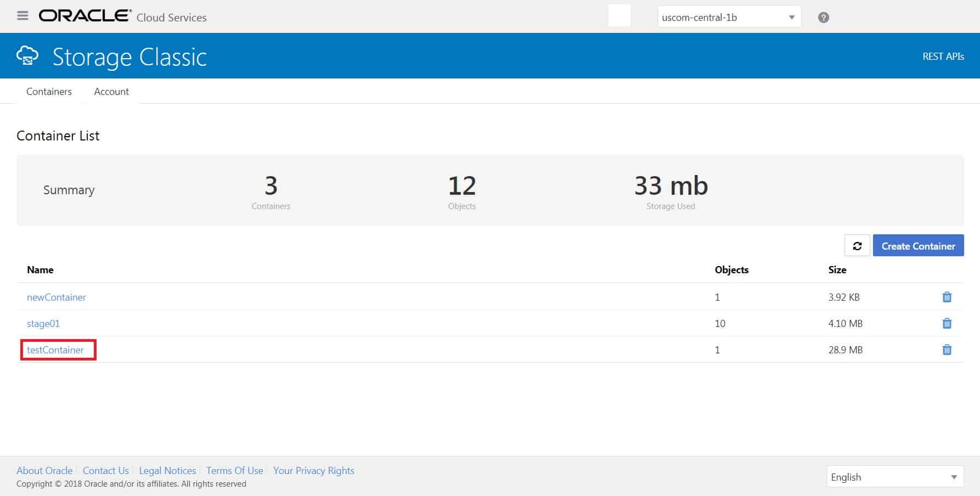Click the stage01 object count 10

[720, 324]
